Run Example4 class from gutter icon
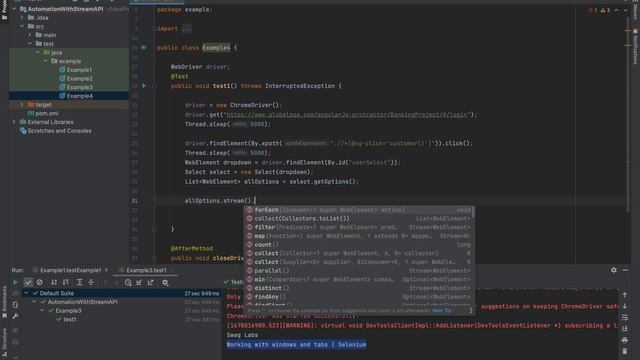 144,47
